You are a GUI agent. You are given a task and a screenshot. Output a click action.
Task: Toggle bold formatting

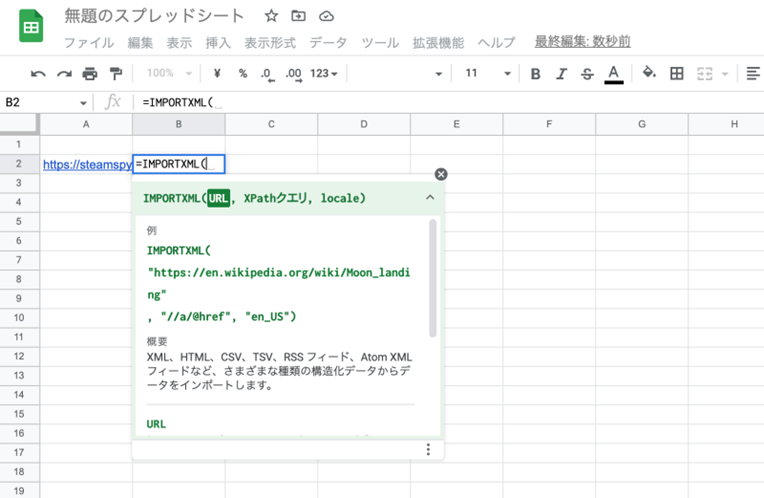(x=535, y=74)
